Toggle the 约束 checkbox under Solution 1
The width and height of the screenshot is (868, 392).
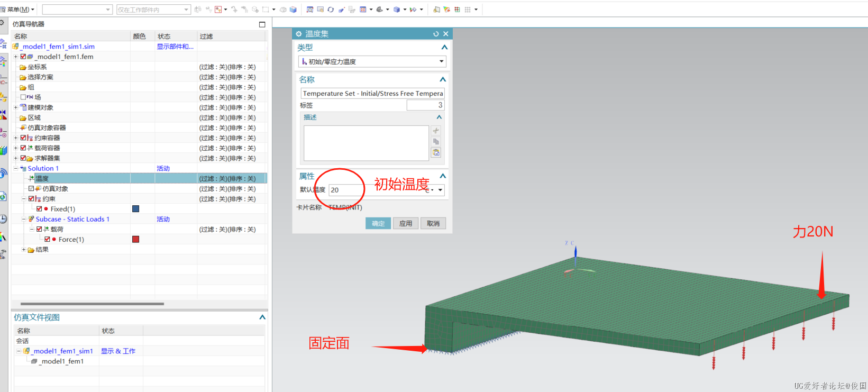(x=31, y=199)
